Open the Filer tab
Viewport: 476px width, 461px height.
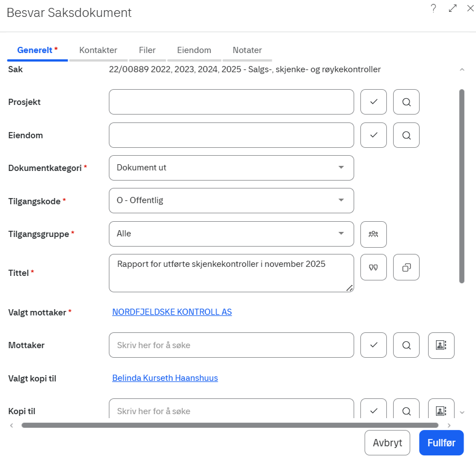[147, 50]
